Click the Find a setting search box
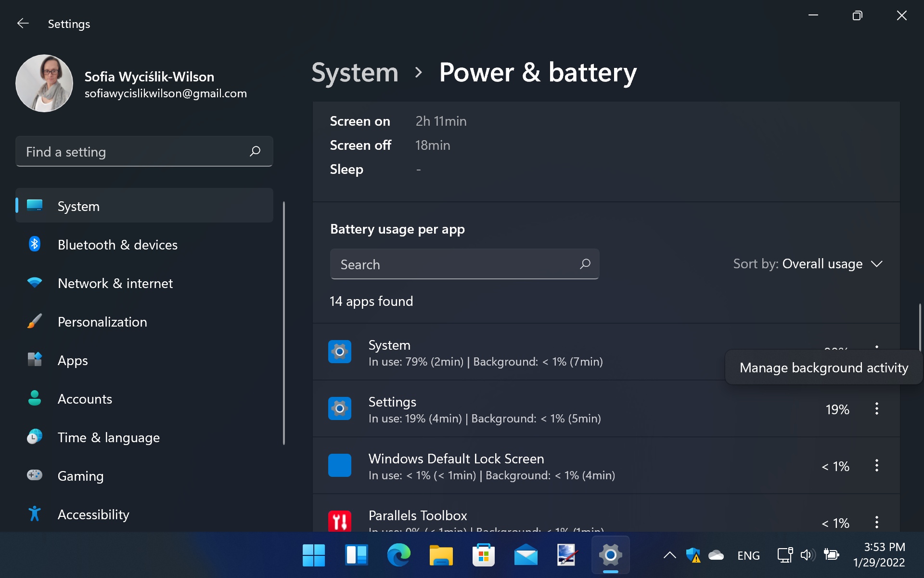 tap(144, 151)
